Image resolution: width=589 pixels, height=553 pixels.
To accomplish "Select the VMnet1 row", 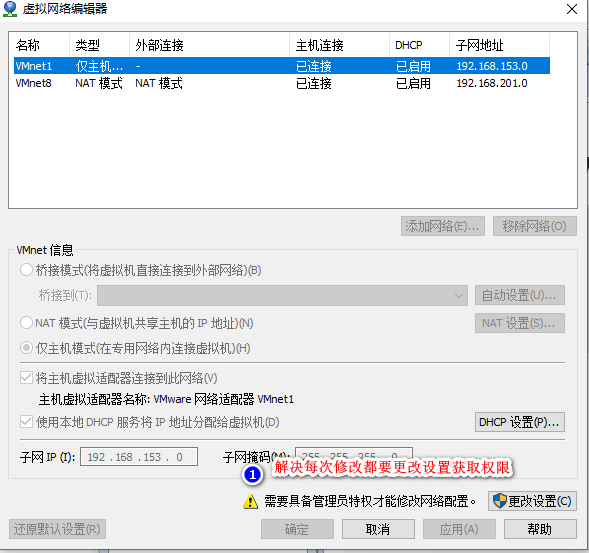I will (x=282, y=66).
